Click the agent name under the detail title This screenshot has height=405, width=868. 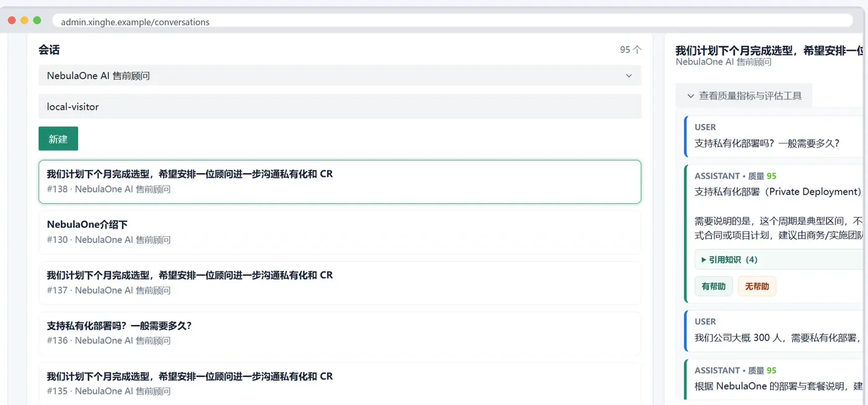click(724, 62)
